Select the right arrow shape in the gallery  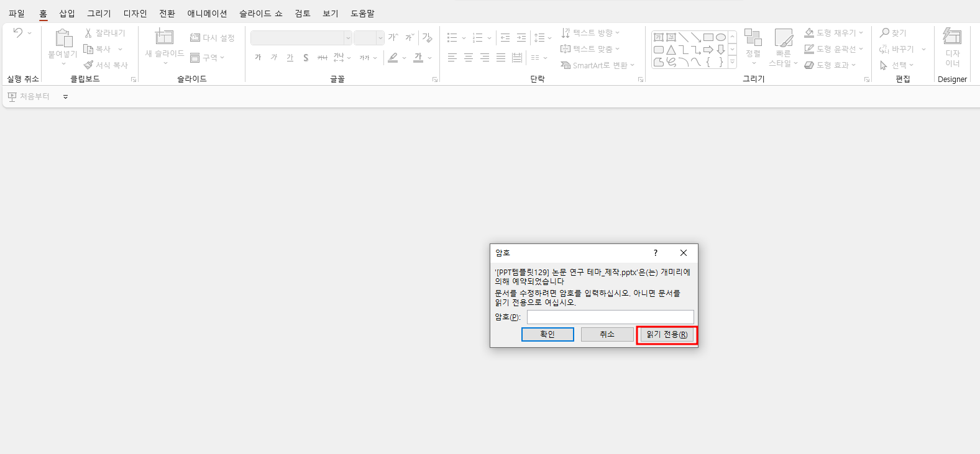[708, 50]
